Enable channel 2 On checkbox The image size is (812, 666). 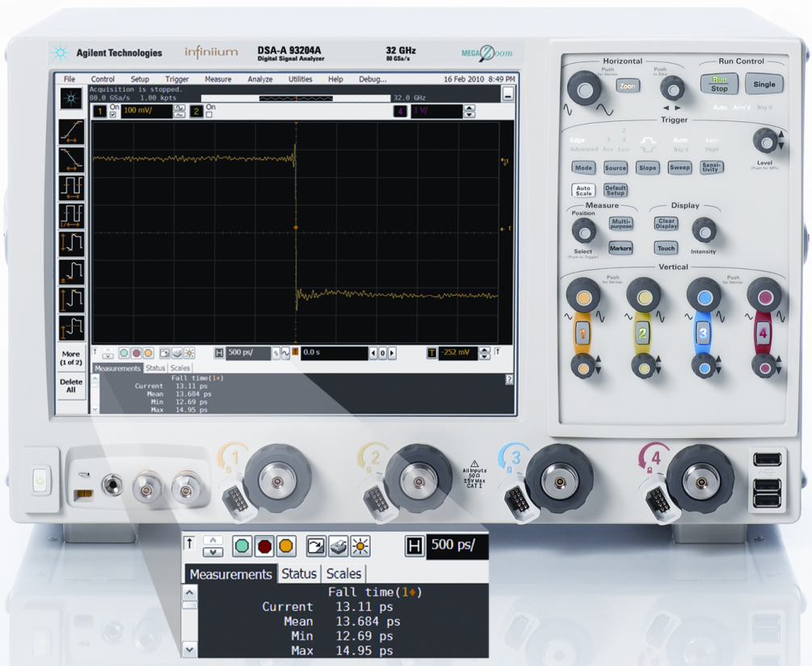[209, 115]
